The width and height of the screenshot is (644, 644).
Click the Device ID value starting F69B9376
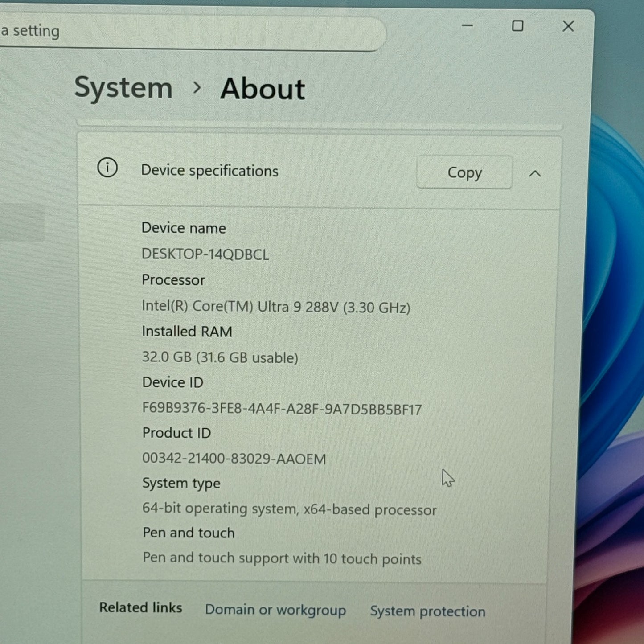(x=282, y=409)
